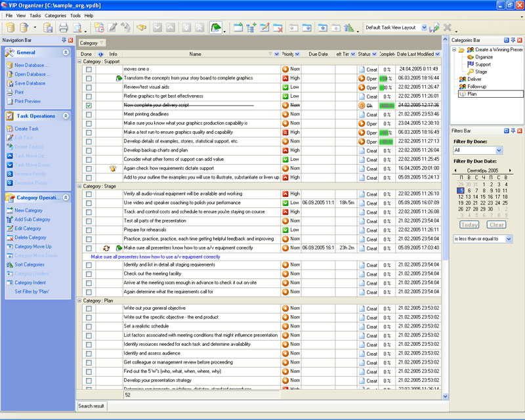525x420 pixels.
Task: Open the File menu
Action: (9, 15)
